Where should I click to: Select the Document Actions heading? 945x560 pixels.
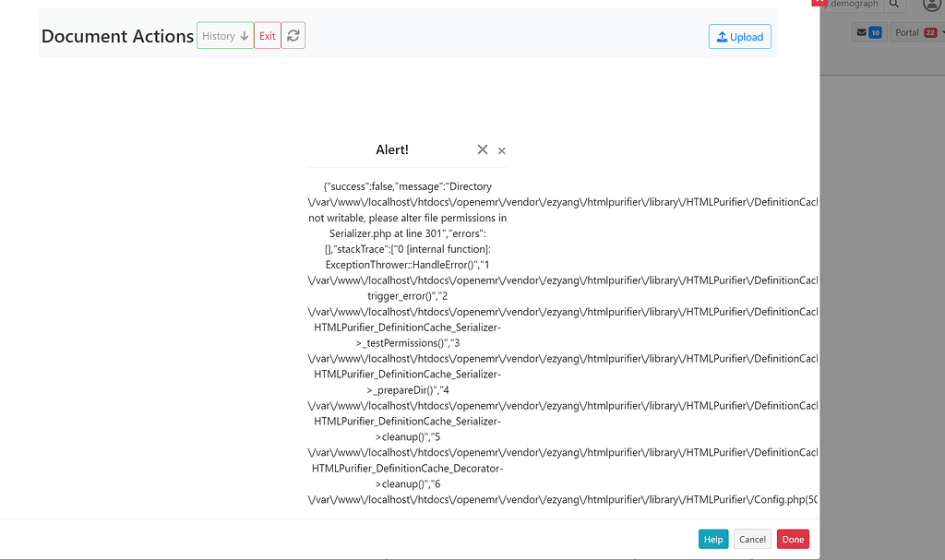(117, 36)
